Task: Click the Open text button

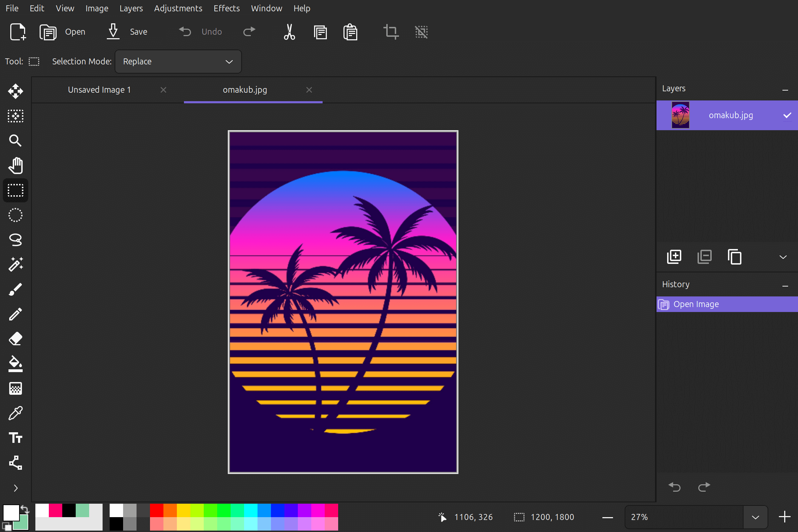Action: tap(75, 32)
